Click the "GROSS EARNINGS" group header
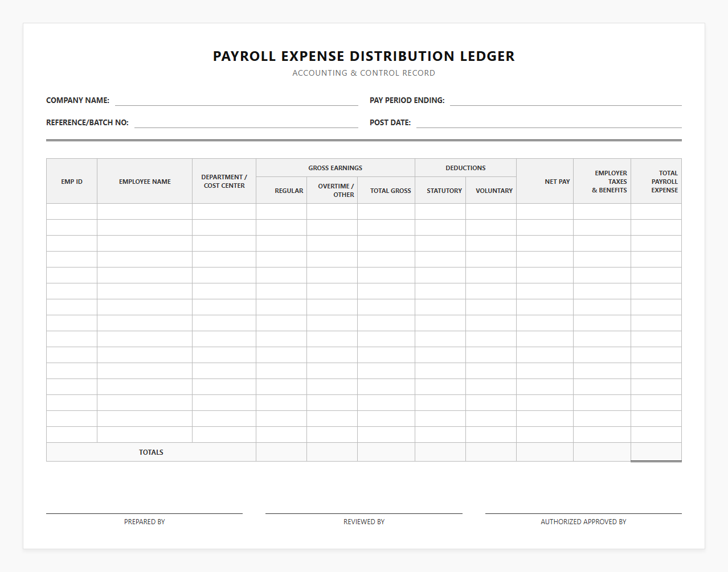 [x=336, y=168]
